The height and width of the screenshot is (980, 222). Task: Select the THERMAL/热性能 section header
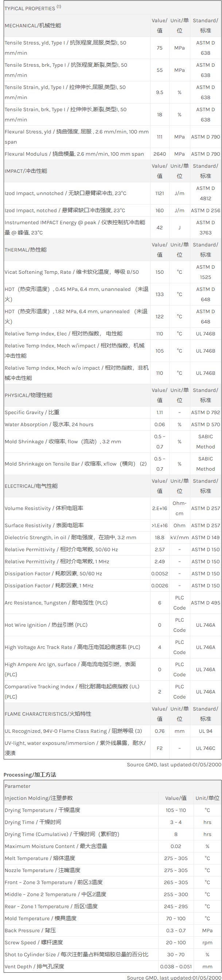pos(26,250)
